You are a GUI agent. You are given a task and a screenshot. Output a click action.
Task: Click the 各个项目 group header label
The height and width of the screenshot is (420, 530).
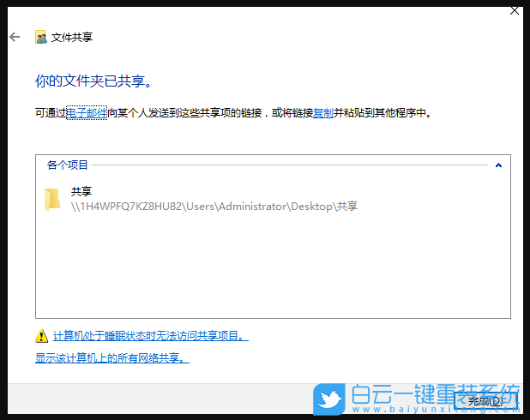(67, 165)
